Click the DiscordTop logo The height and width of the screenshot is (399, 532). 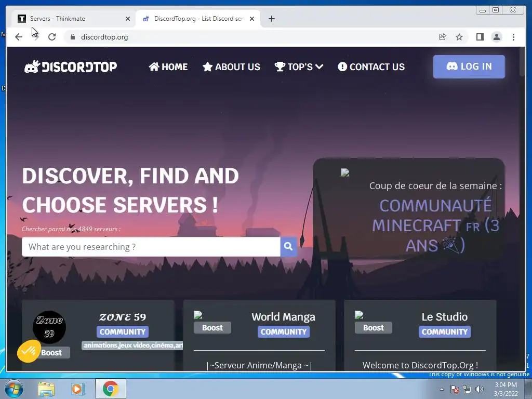71,66
